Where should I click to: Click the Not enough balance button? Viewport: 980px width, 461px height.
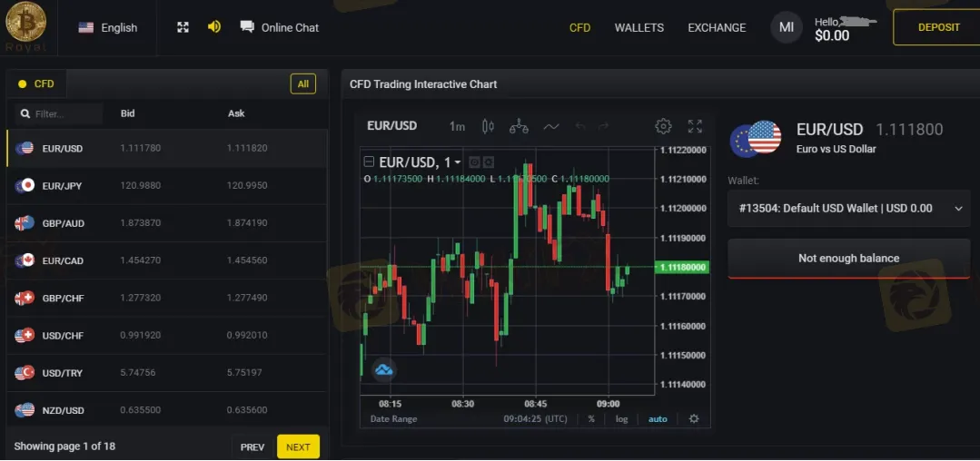tap(848, 259)
